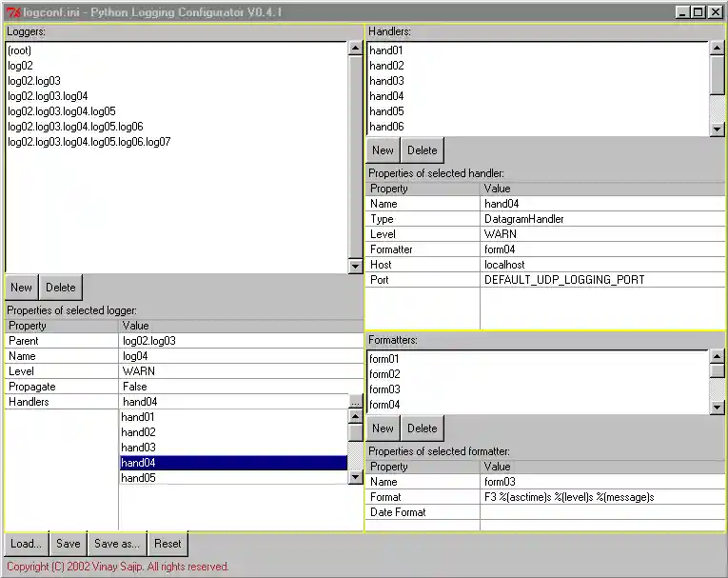Image resolution: width=728 pixels, height=578 pixels.
Task: Edit formatter Format string value
Action: pos(602,497)
